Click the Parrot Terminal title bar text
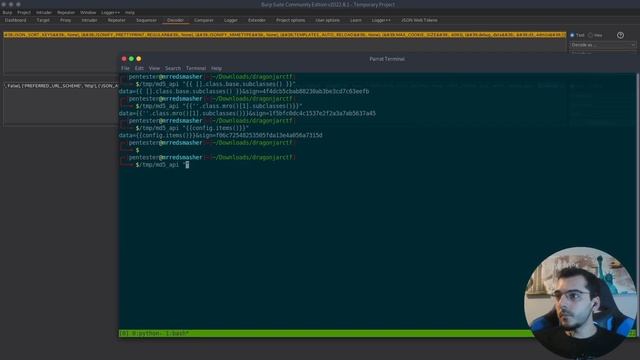The width and height of the screenshot is (640, 360). click(387, 59)
